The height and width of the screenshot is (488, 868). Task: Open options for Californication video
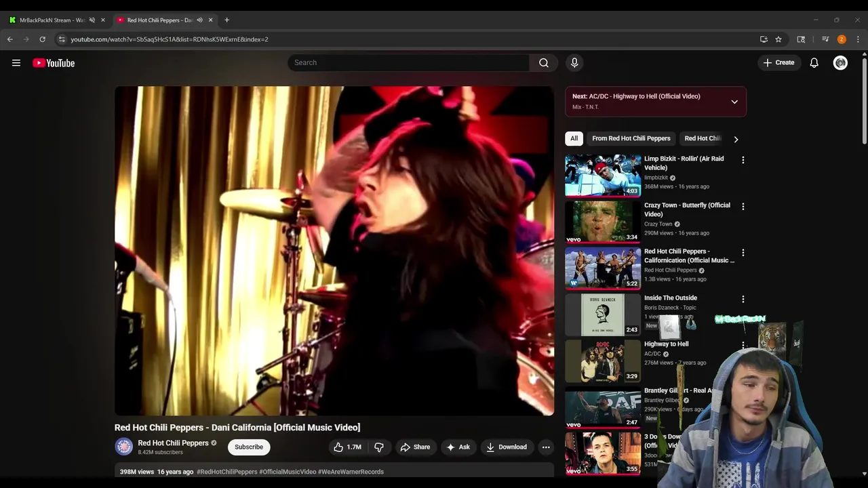[x=743, y=252]
